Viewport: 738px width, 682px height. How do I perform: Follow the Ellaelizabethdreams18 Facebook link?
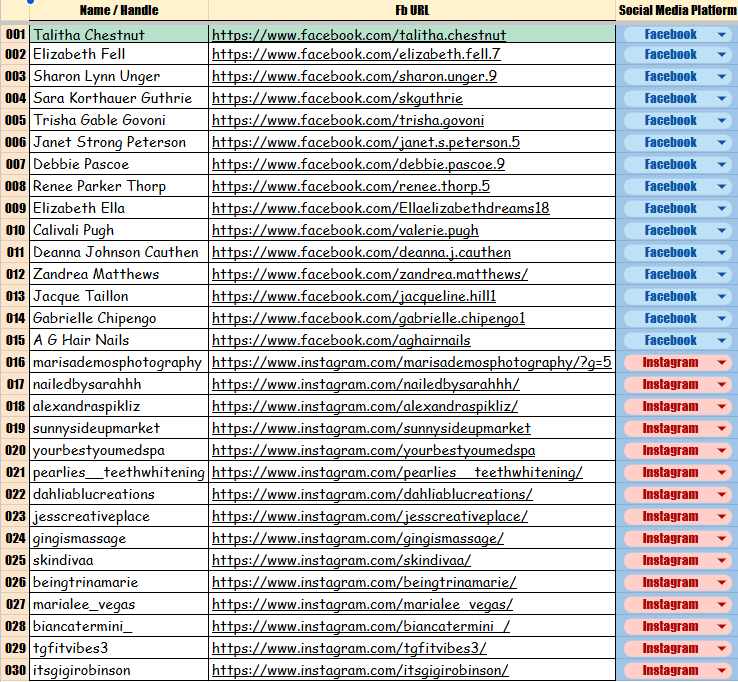coord(380,208)
